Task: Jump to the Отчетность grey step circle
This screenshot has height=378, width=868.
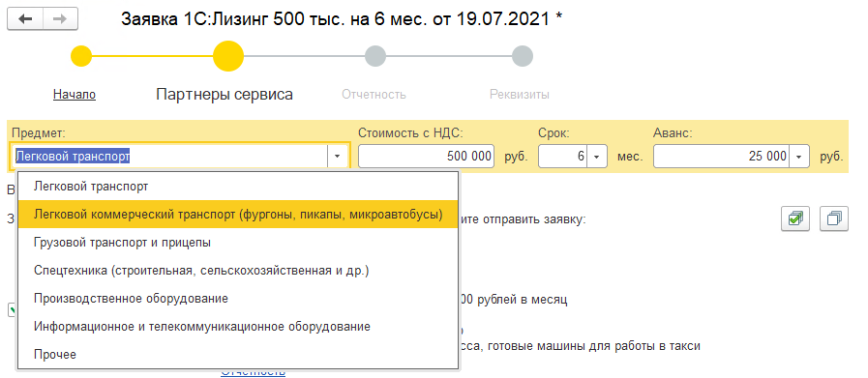Action: click(374, 56)
